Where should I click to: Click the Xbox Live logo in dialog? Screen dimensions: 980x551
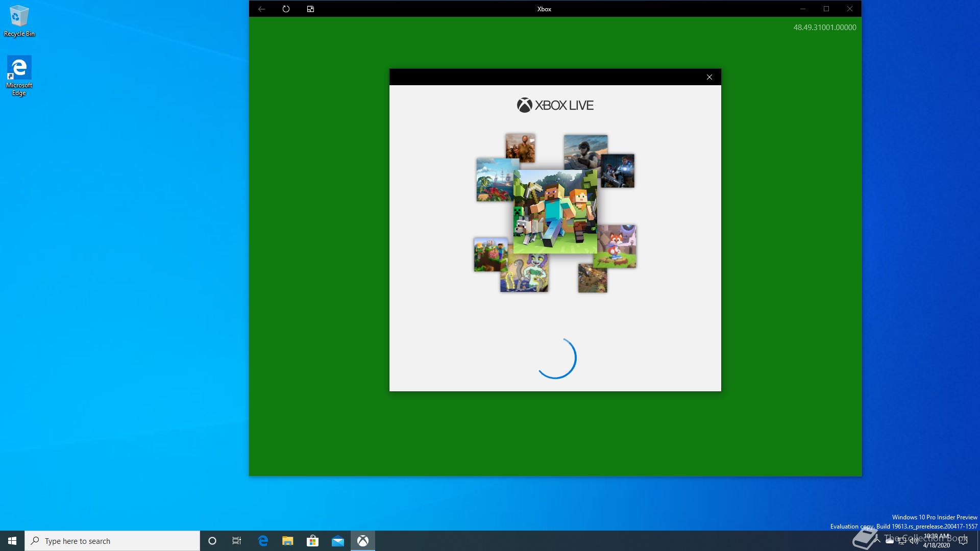point(555,105)
